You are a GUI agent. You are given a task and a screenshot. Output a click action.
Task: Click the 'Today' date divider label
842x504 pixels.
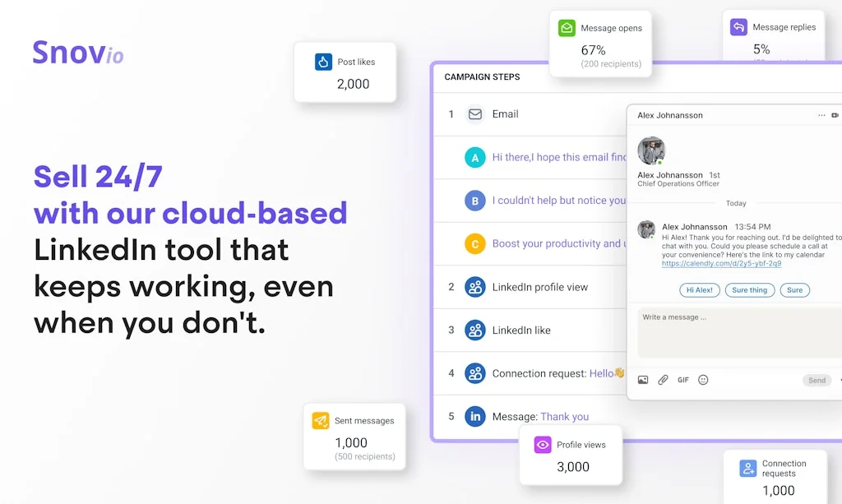coord(736,203)
